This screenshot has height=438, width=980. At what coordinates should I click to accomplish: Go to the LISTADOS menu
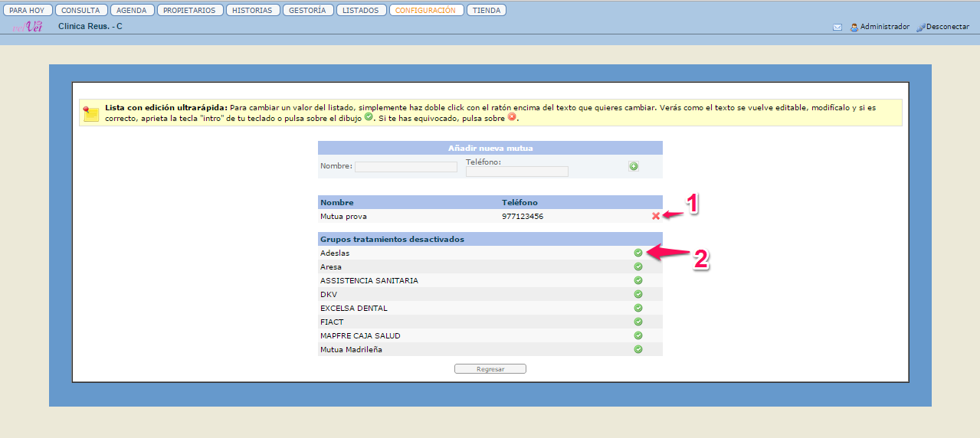360,11
